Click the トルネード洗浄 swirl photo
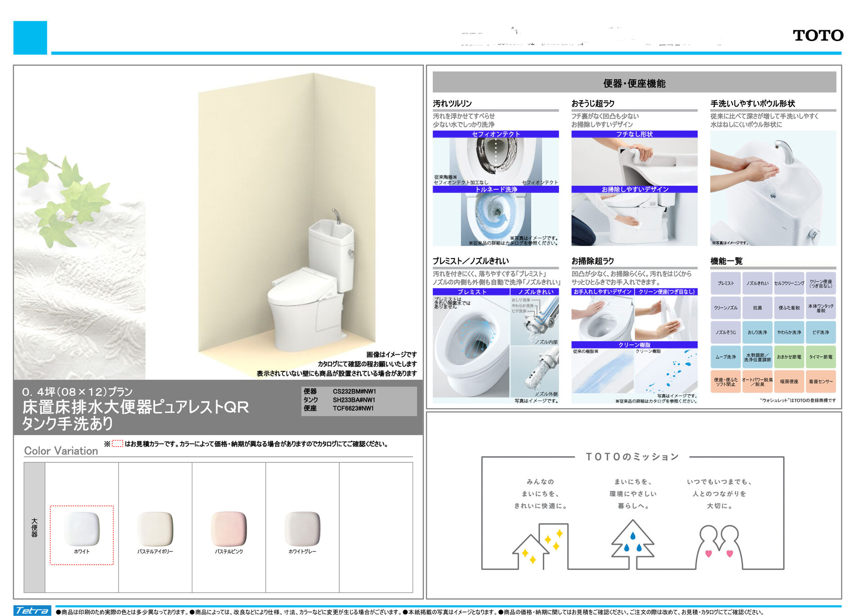 [496, 219]
